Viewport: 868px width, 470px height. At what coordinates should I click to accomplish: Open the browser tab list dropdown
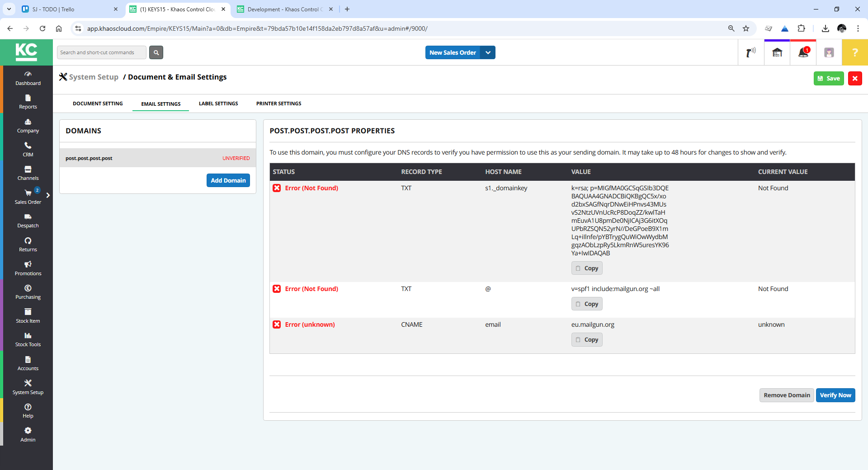(x=9, y=9)
